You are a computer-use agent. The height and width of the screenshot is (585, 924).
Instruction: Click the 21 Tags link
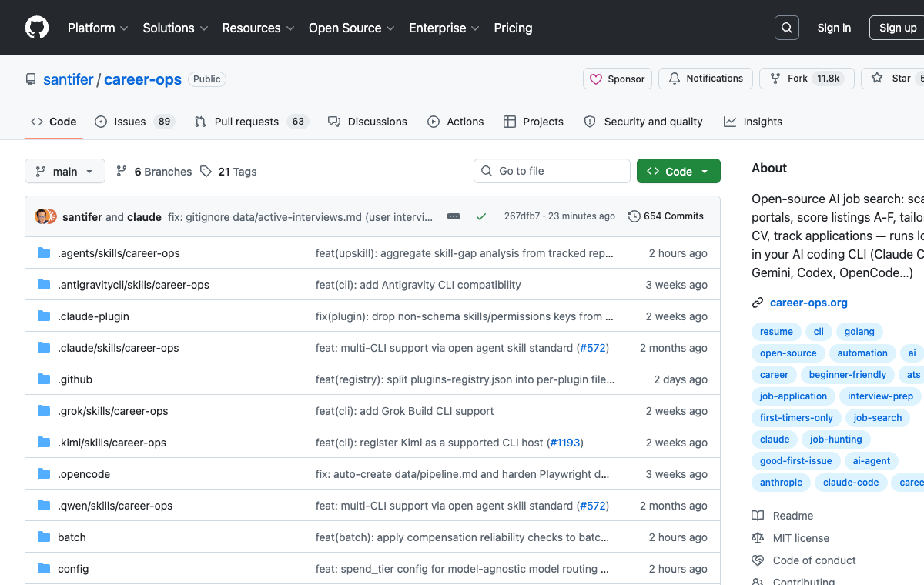pos(229,172)
